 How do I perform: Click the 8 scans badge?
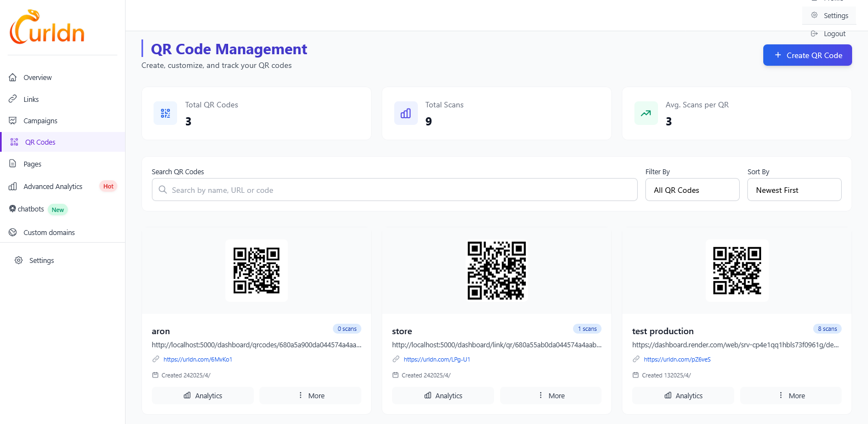coord(827,329)
